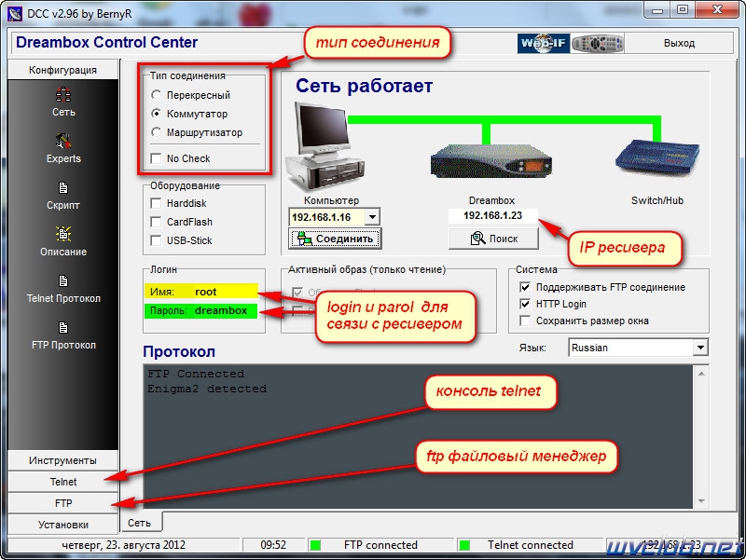Viewport: 746px width, 560px height.
Task: Open the Telnet Протокол log icon
Action: pyautogui.click(x=63, y=281)
